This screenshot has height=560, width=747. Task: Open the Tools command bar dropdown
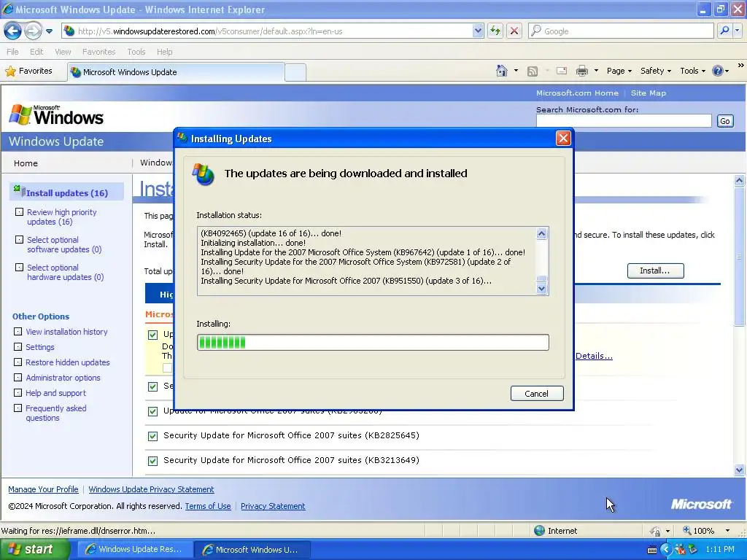tap(693, 71)
